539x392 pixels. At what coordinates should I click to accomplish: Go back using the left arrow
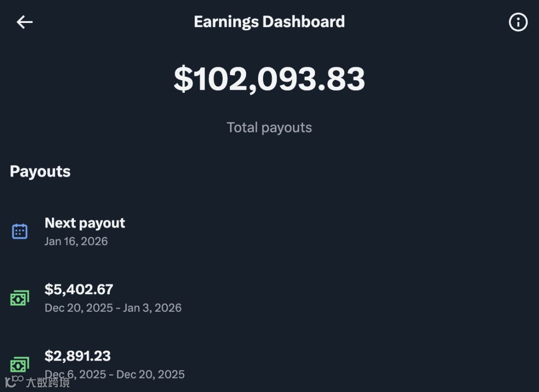(x=24, y=22)
